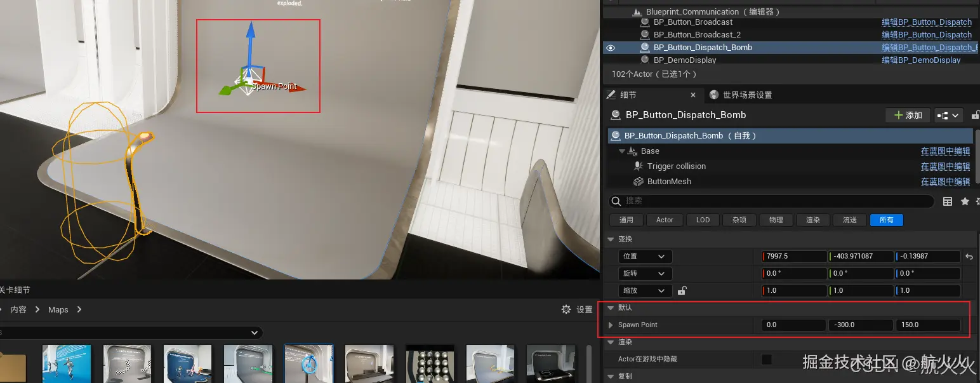Filter details by LOD category
Image resolution: width=980 pixels, height=383 pixels.
[703, 220]
